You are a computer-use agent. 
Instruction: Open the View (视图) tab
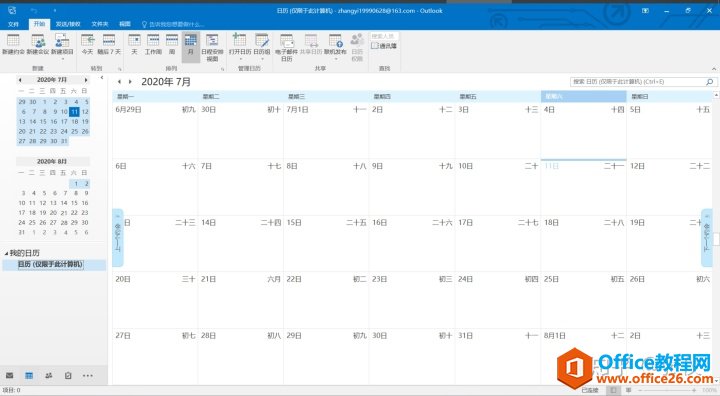pos(125,24)
